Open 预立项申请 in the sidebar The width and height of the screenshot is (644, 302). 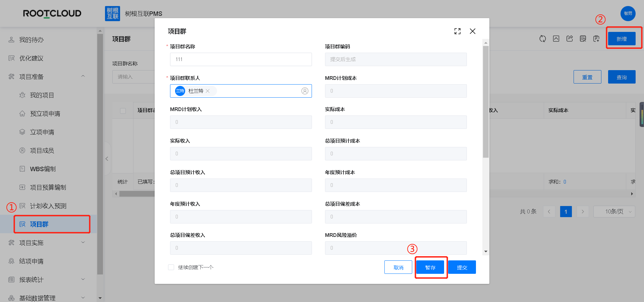click(45, 113)
